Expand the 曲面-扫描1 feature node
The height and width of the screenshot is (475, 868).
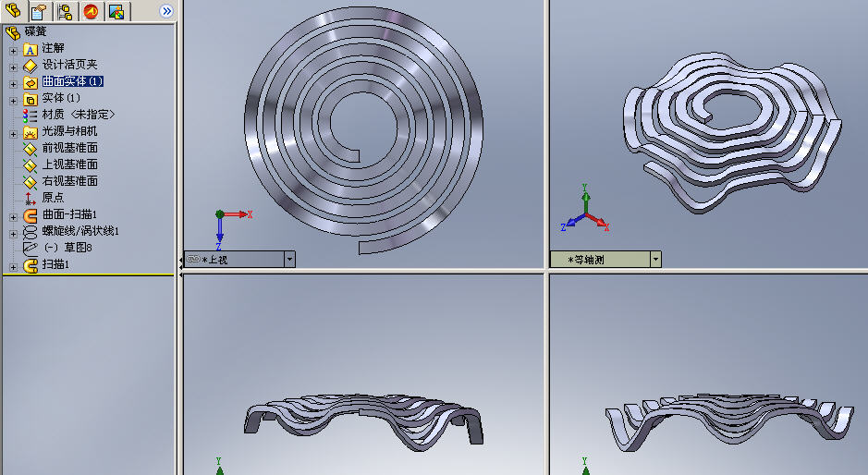click(13, 217)
